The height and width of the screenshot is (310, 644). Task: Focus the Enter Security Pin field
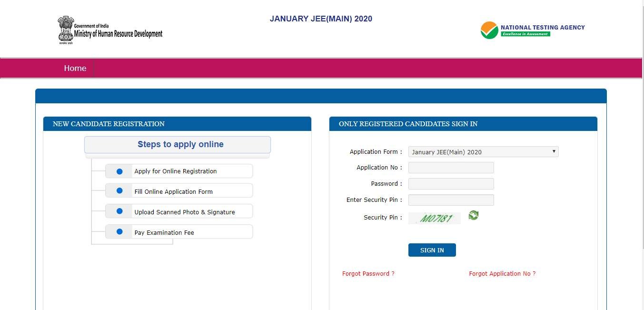(x=451, y=200)
